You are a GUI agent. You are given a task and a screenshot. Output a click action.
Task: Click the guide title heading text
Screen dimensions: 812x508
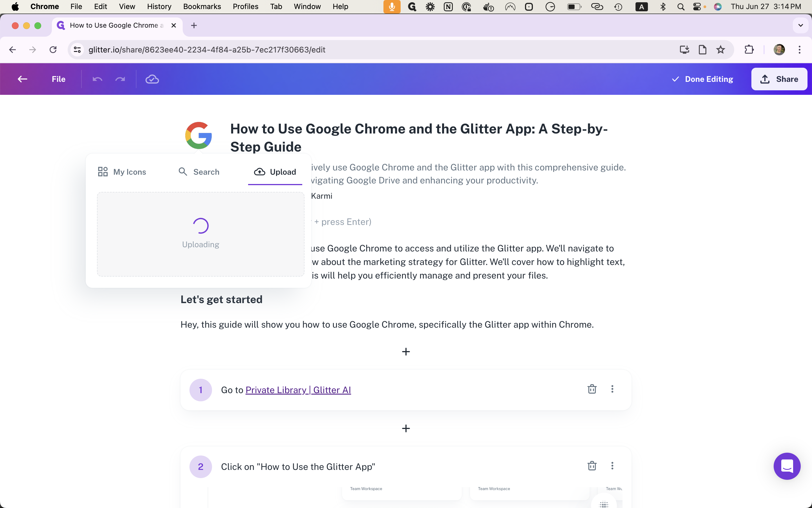[x=419, y=138]
